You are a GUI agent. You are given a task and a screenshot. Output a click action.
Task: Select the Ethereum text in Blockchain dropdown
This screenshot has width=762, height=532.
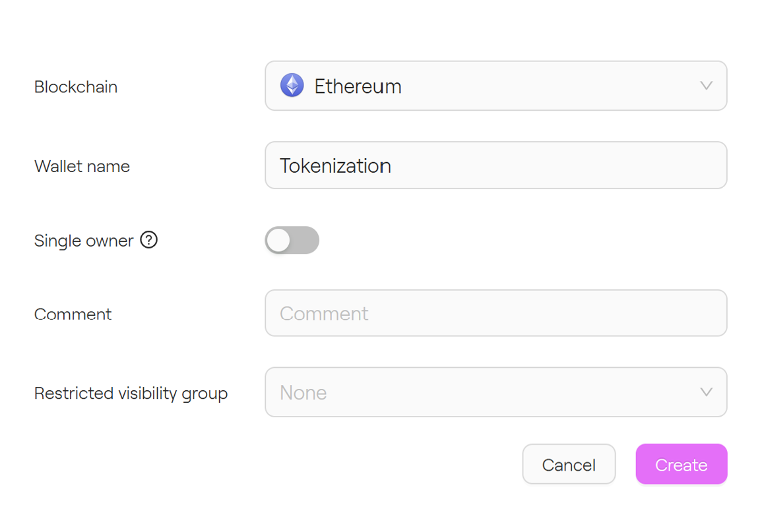tap(358, 86)
